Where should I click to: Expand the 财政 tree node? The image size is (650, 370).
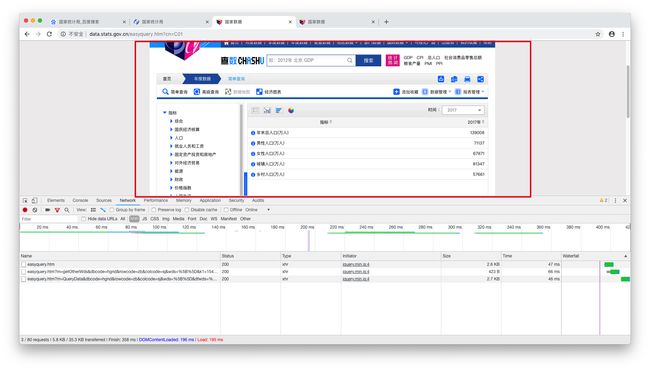pyautogui.click(x=171, y=179)
